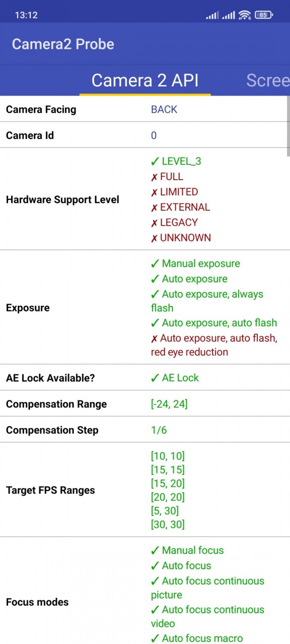Viewport: 290px width, 644px height.
Task: Click the red X beside UNKNOWN
Action: (155, 238)
